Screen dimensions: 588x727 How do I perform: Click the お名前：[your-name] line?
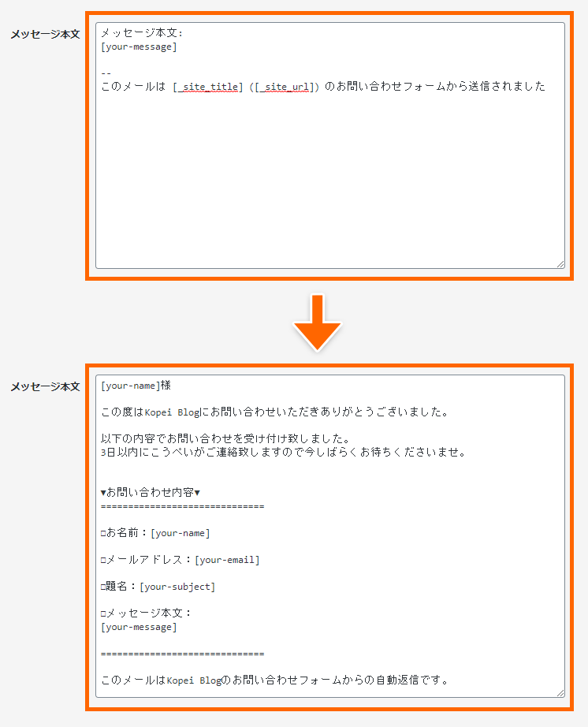coord(155,533)
